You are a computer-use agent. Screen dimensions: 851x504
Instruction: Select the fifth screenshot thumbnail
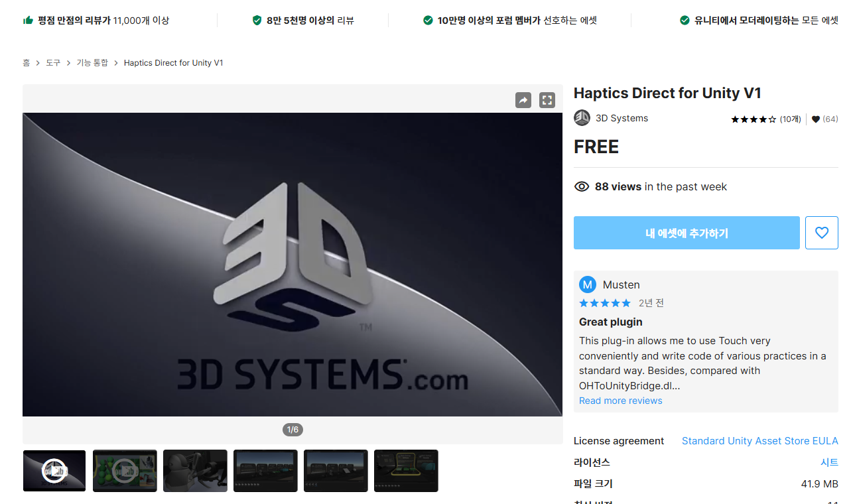(336, 471)
